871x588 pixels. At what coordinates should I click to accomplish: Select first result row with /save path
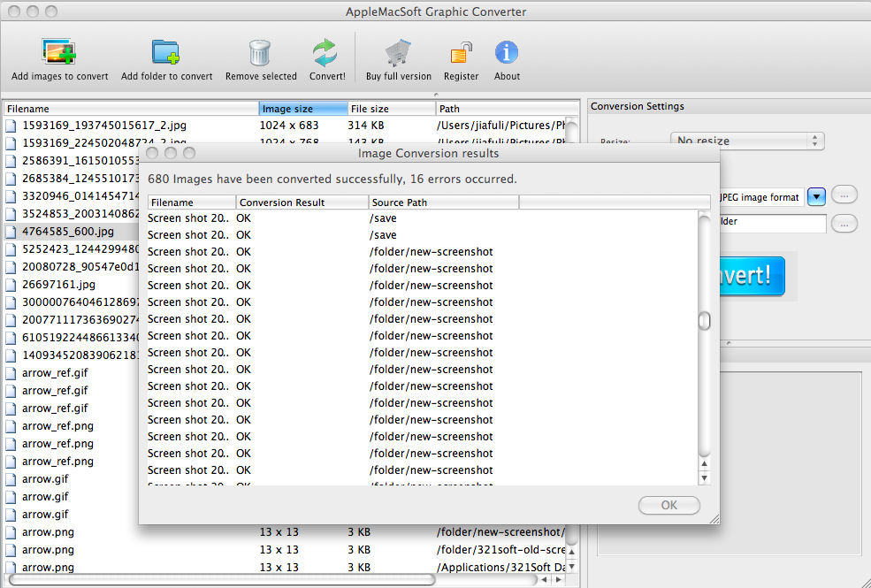(422, 218)
